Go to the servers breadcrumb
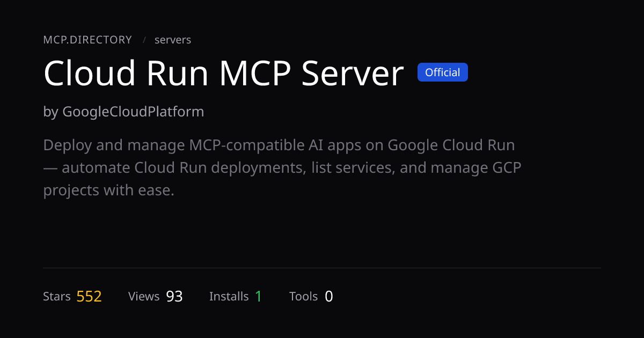The image size is (644, 338). (x=173, y=40)
